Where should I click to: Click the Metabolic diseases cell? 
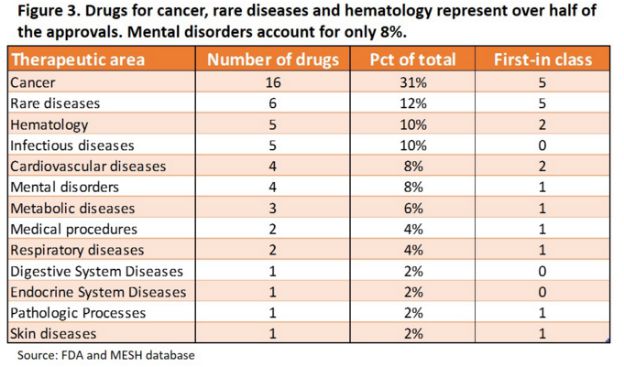(x=101, y=208)
